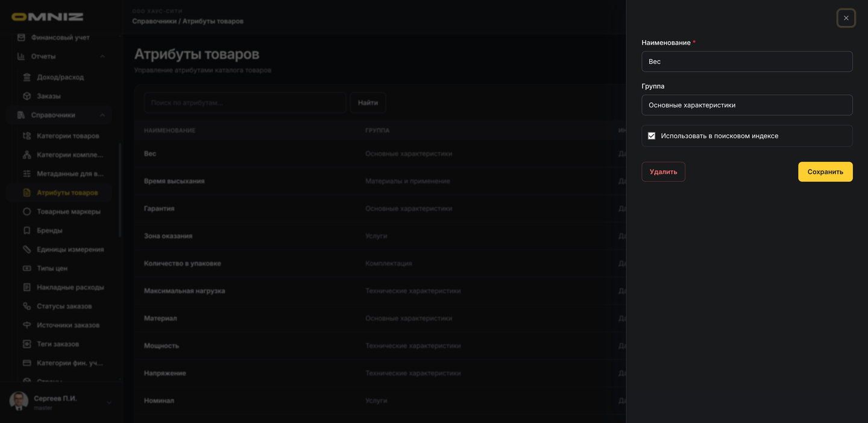The width and height of the screenshot is (868, 423).
Task: Select the Вес row in the table
Action: coord(380,154)
